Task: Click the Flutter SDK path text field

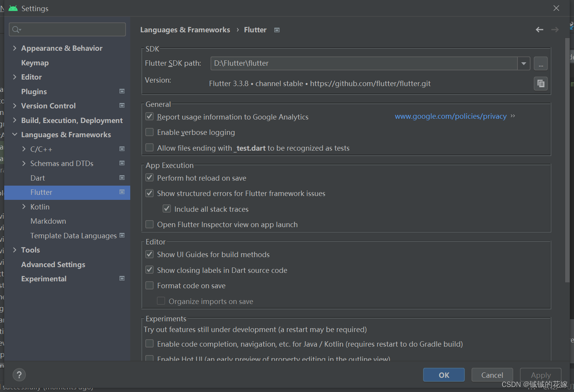Action: (x=364, y=63)
